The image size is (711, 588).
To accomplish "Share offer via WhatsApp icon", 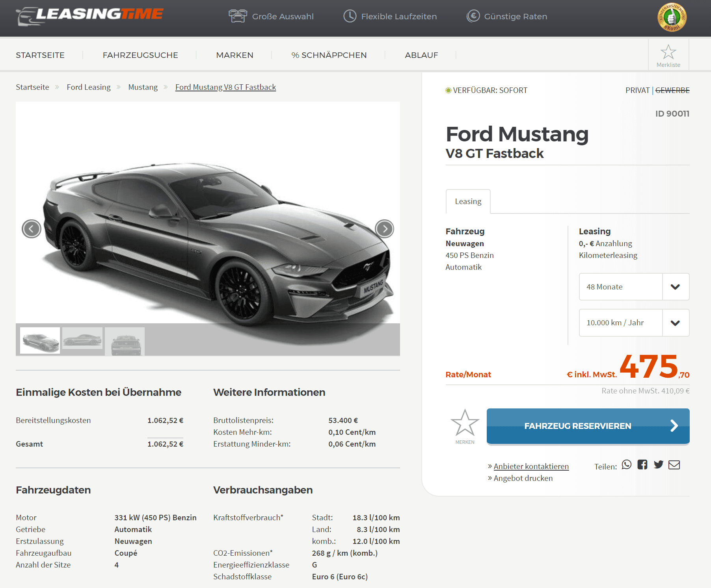I will (x=627, y=465).
